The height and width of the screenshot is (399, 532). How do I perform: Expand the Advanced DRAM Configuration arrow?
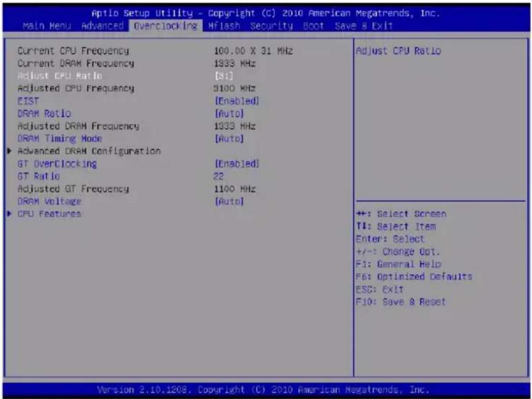pos(9,151)
